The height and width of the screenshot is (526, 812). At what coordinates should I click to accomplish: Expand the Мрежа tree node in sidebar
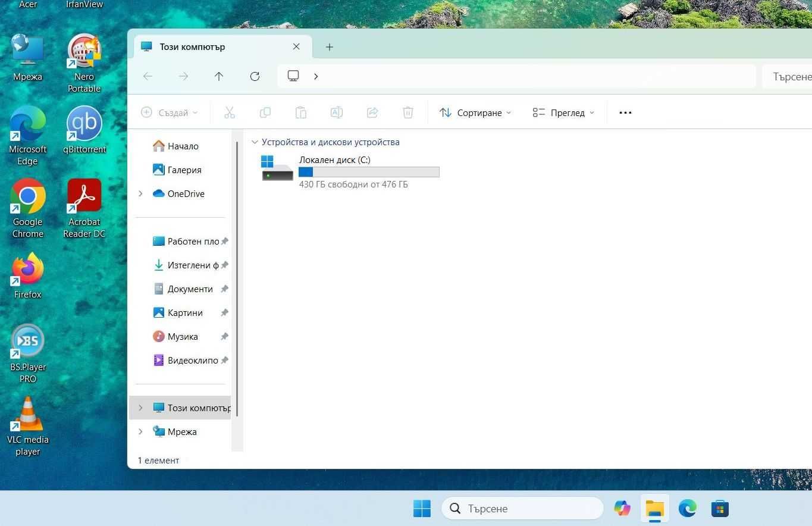pos(140,431)
